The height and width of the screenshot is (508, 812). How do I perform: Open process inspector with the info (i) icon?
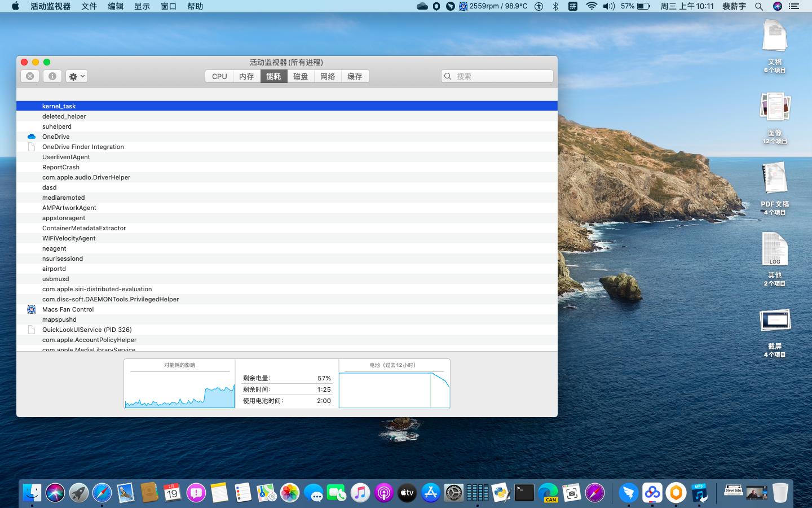(x=52, y=76)
